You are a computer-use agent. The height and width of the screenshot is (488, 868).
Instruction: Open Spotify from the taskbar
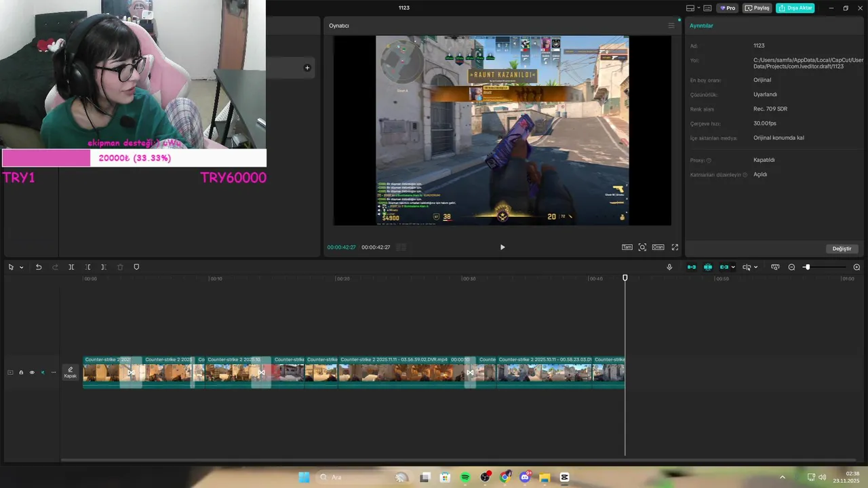click(x=465, y=477)
